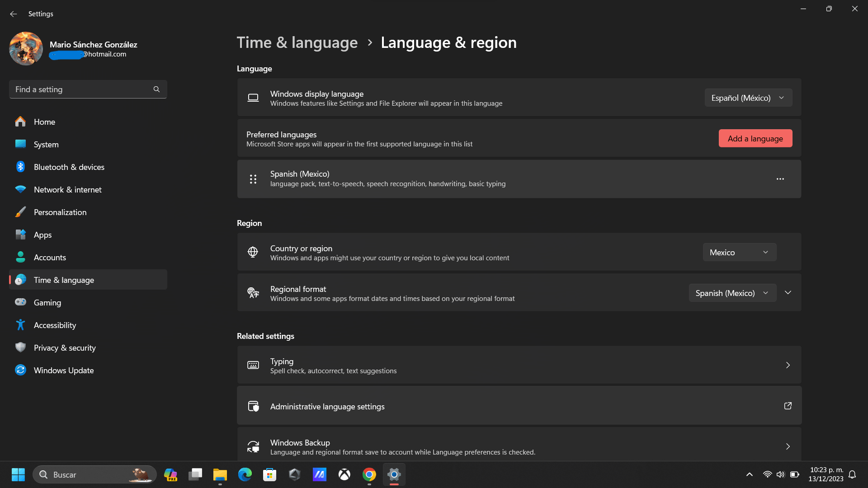The image size is (868, 488).
Task: Open Accounts settings
Action: point(49,257)
